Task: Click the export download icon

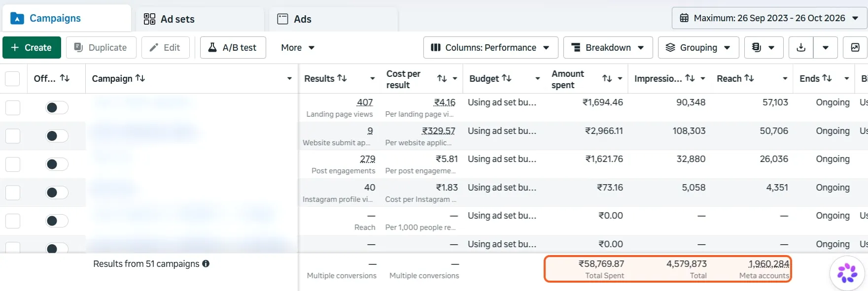Action: tap(801, 48)
